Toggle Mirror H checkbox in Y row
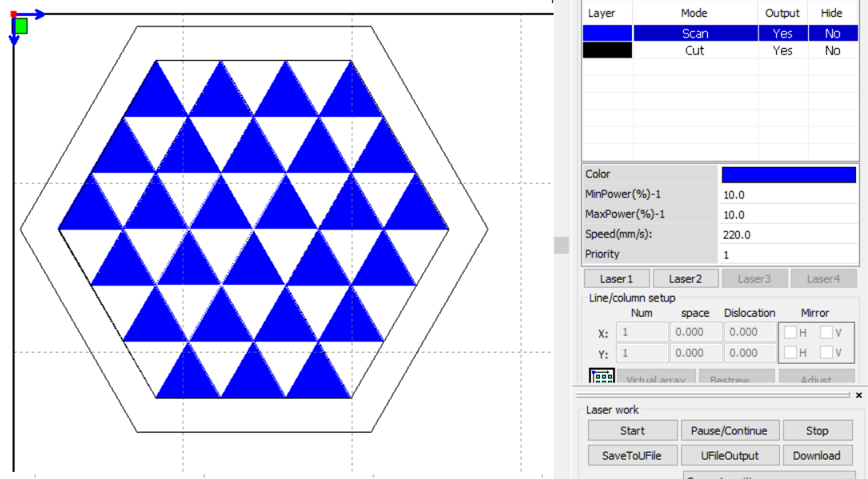The image size is (868, 479). pyautogui.click(x=790, y=353)
